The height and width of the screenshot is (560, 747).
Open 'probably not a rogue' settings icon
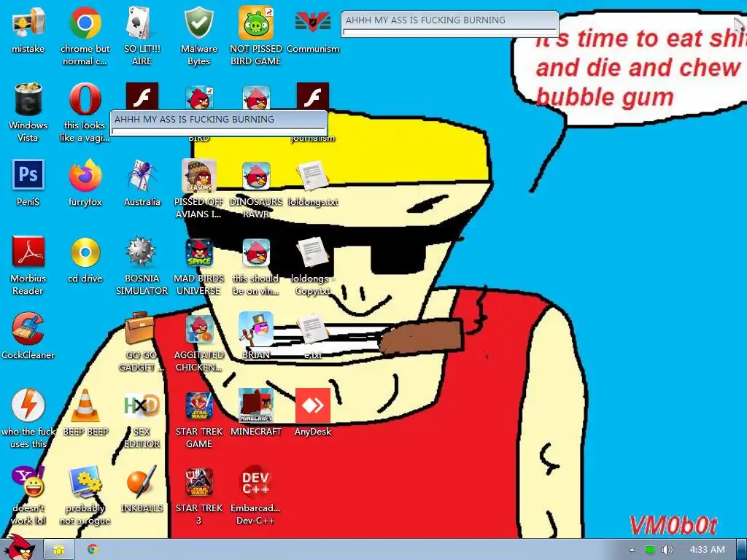click(x=85, y=481)
